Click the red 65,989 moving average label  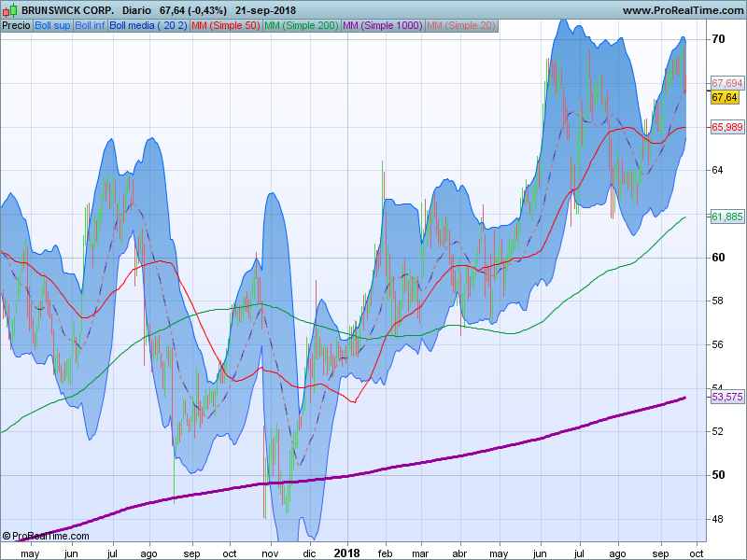click(x=727, y=127)
